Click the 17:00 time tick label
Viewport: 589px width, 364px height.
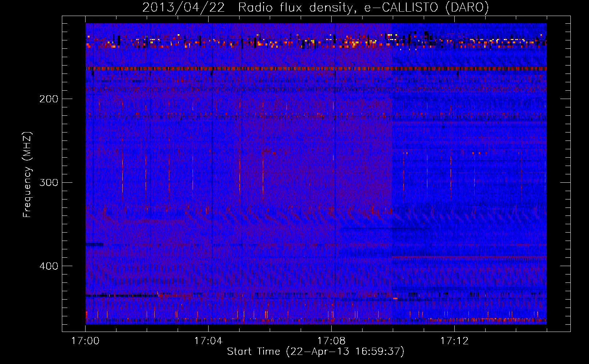(x=85, y=341)
